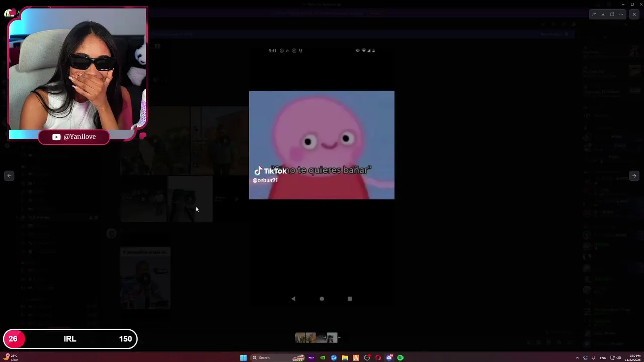This screenshot has width=644, height=362.
Task: Go to previous image with left arrow
Action: coord(9,176)
